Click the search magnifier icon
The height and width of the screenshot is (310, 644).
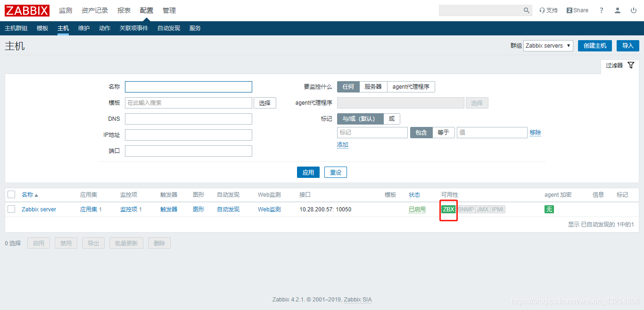pyautogui.click(x=527, y=10)
